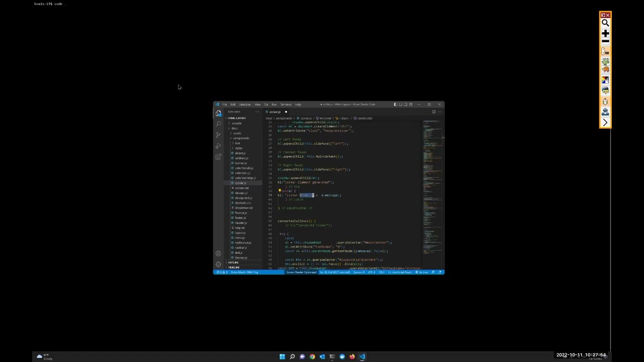Open the Selection menu
The height and width of the screenshot is (362, 644).
click(245, 105)
